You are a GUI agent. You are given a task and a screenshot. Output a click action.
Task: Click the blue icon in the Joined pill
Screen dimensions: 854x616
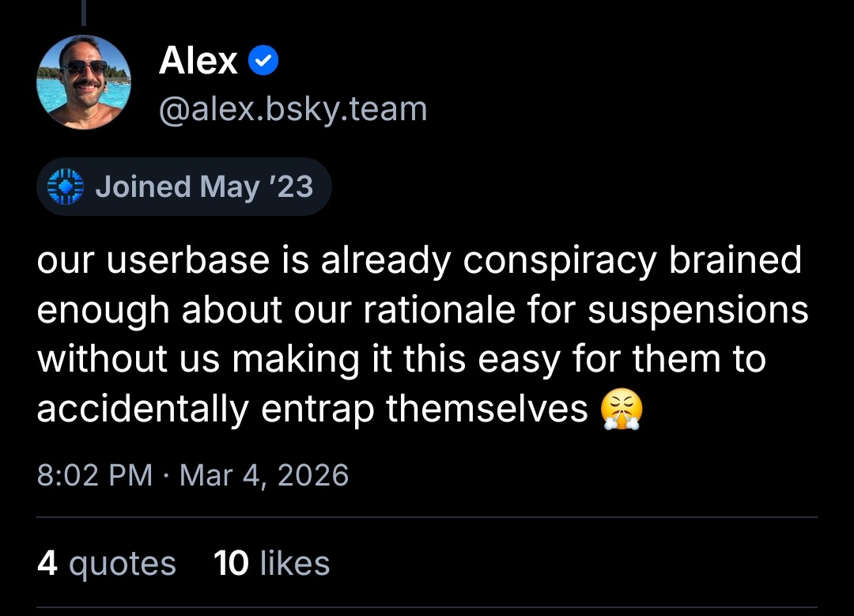tap(66, 187)
